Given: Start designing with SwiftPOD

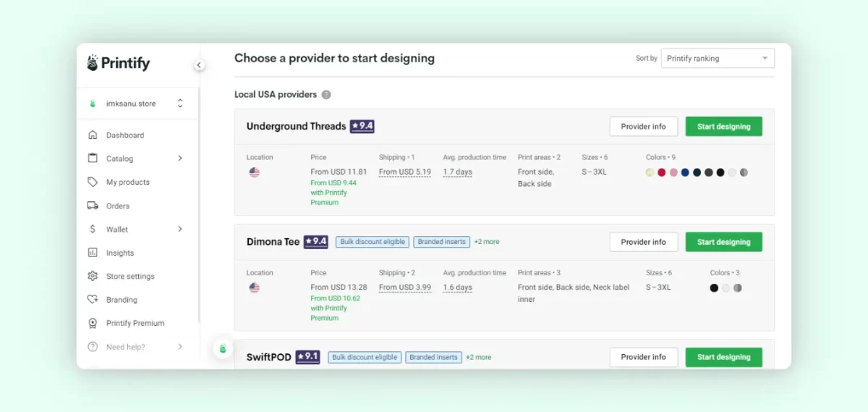Looking at the screenshot, I should [723, 357].
